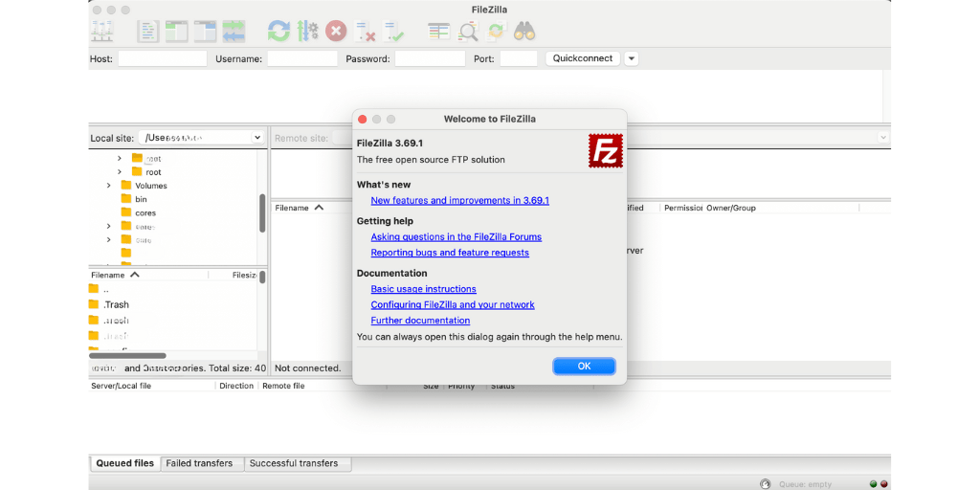Toggle transfer queue display icon
The width and height of the screenshot is (980, 490).
point(234,32)
